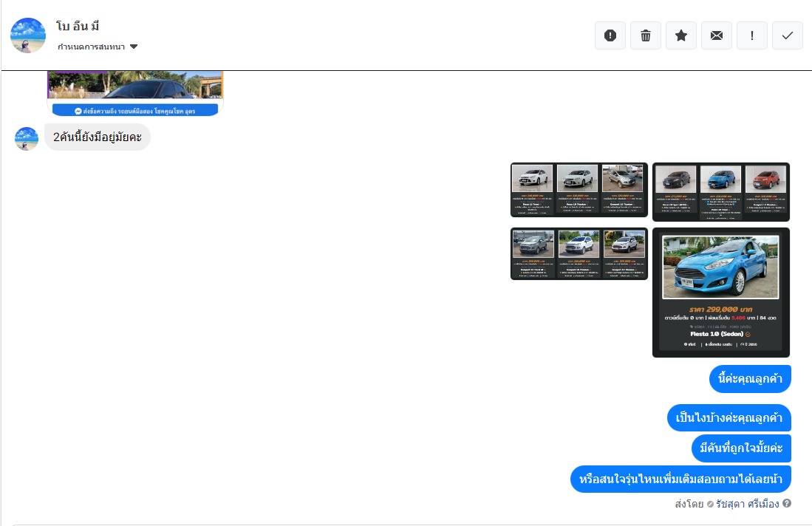Image resolution: width=812 pixels, height=526 pixels.
Task: Open the shared car post image
Action: (x=135, y=86)
